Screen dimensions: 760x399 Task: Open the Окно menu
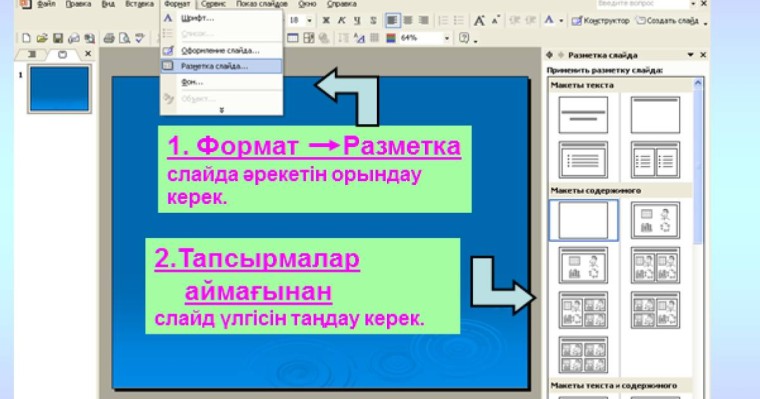pos(307,4)
